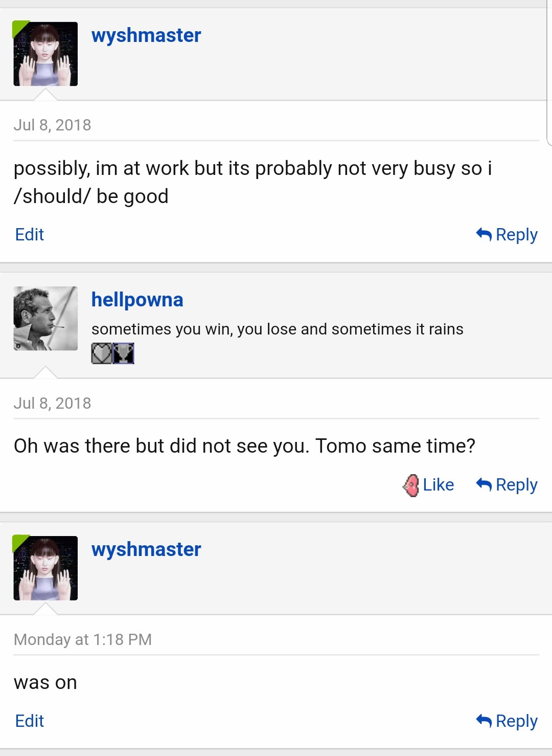Open hellpowna's black-and-white avatar
Viewport: 552px width, 756px height.
tap(45, 318)
